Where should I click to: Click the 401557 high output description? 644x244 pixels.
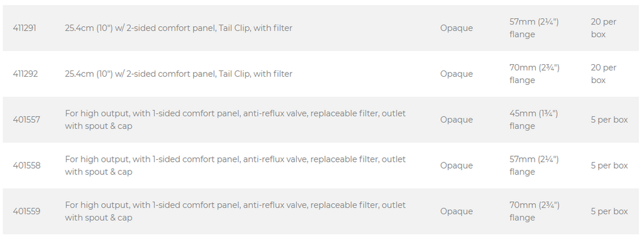pos(235,119)
